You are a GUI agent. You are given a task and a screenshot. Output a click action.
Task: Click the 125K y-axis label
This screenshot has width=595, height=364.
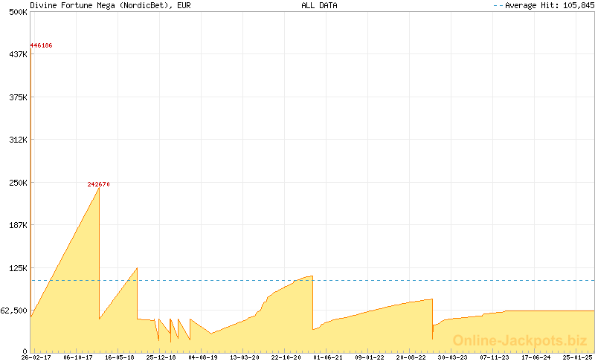pyautogui.click(x=18, y=268)
